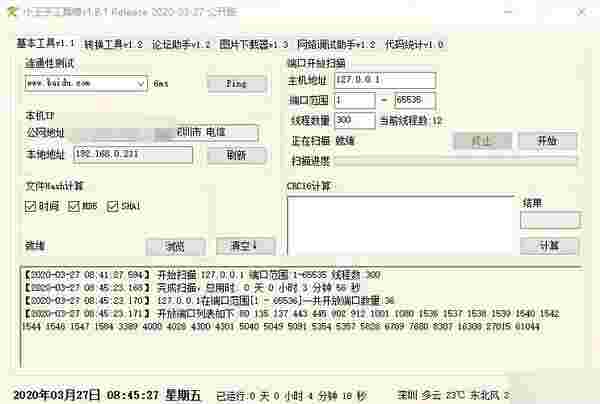Click the 当前线程数 label
The width and height of the screenshot is (600, 404).
tap(411, 121)
